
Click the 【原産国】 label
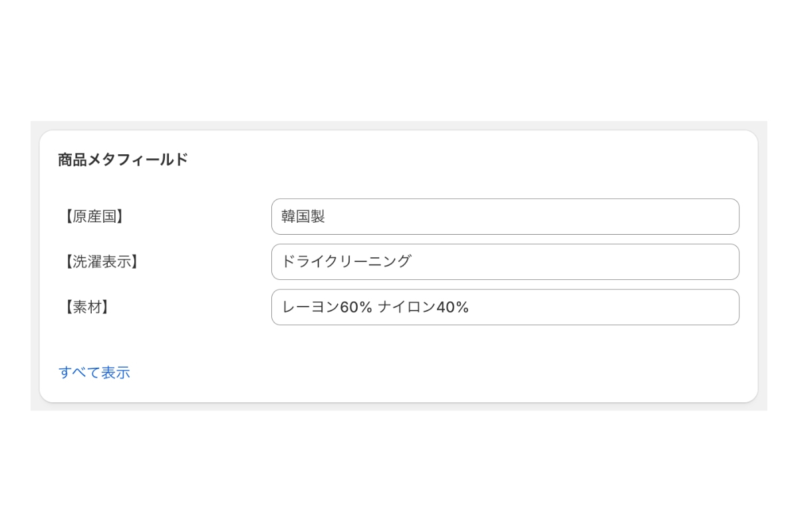click(x=94, y=217)
